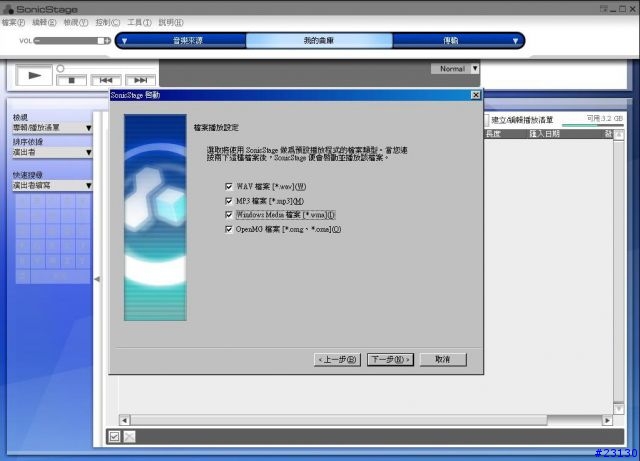Open the view mode dropdown in sidebar
This screenshot has height=461, width=640.
(52, 128)
